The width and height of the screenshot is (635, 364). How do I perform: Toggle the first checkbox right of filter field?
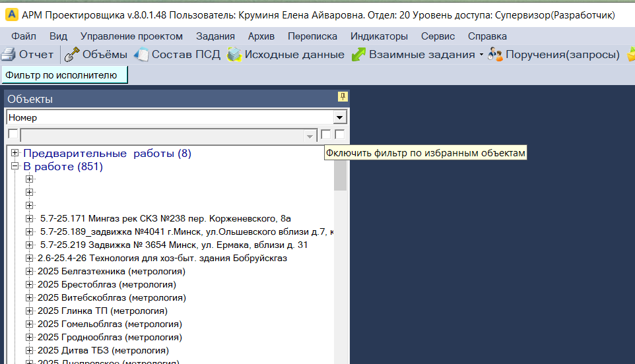click(x=325, y=135)
